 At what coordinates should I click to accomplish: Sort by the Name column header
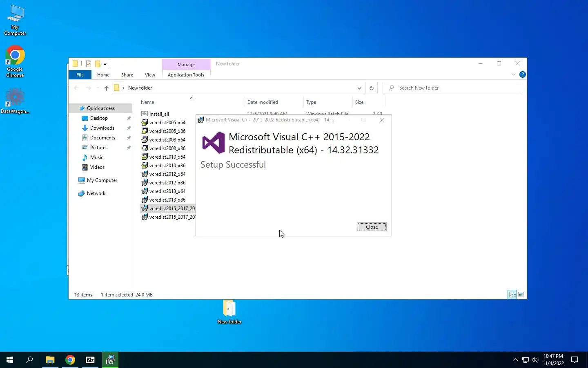[147, 102]
